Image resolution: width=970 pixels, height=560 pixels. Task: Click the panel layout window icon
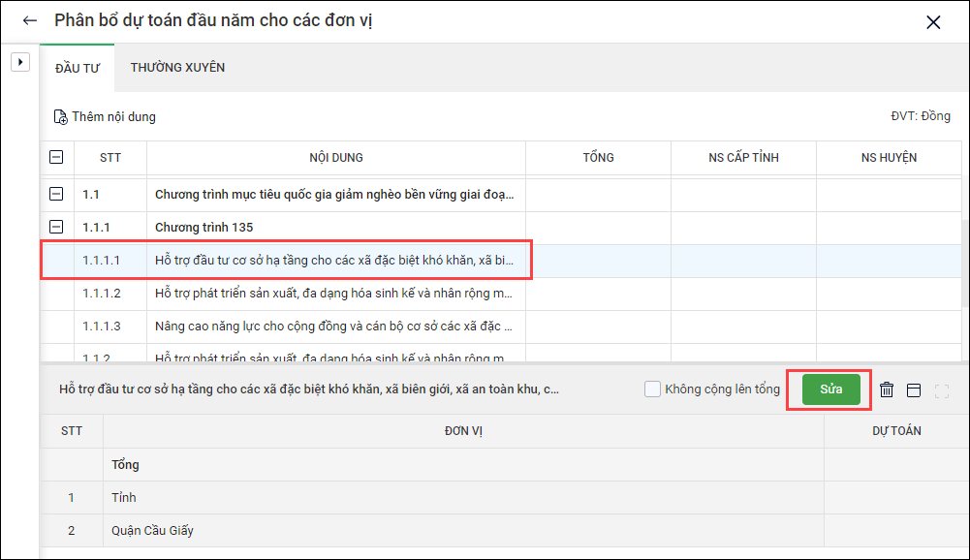click(x=914, y=389)
